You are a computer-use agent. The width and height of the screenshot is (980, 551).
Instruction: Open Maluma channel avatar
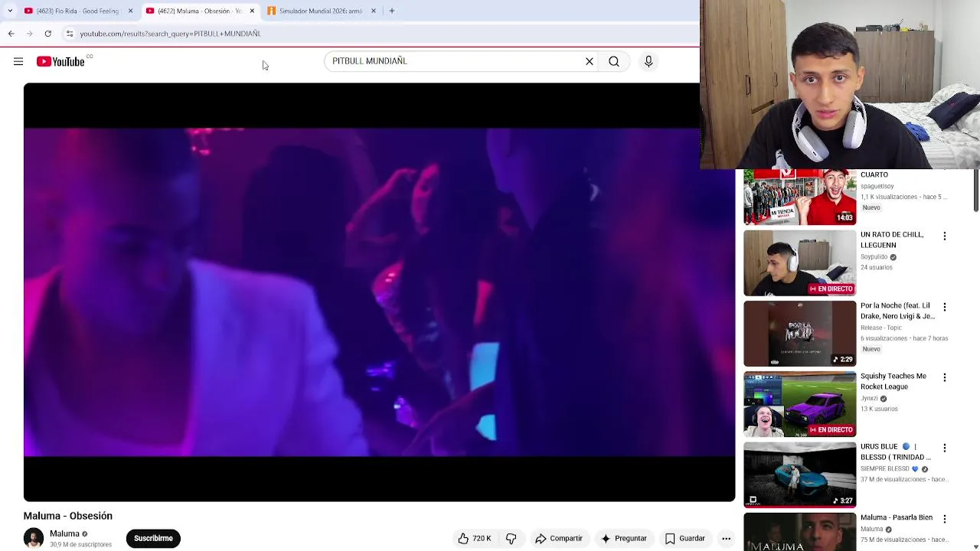click(x=34, y=538)
